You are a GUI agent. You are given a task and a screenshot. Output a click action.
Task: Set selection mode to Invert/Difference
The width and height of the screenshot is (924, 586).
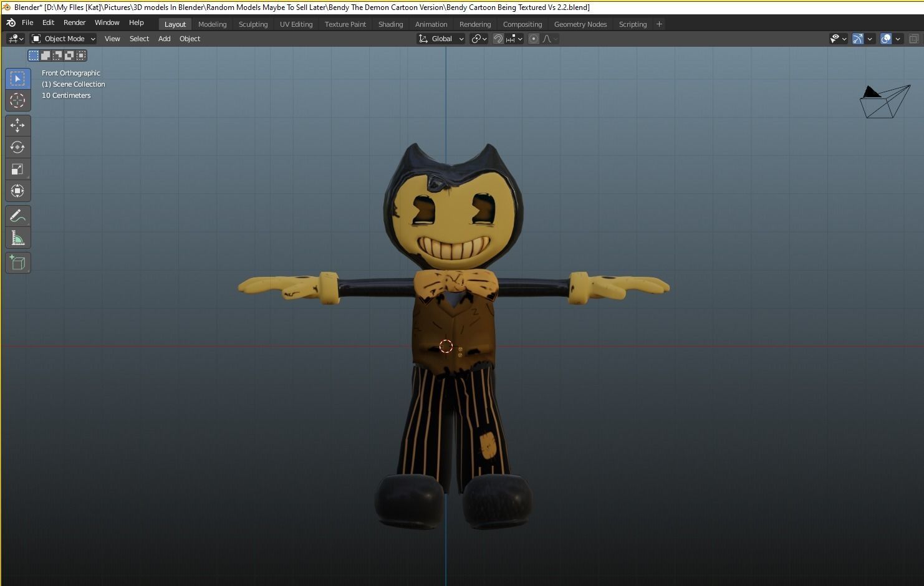pyautogui.click(x=69, y=55)
